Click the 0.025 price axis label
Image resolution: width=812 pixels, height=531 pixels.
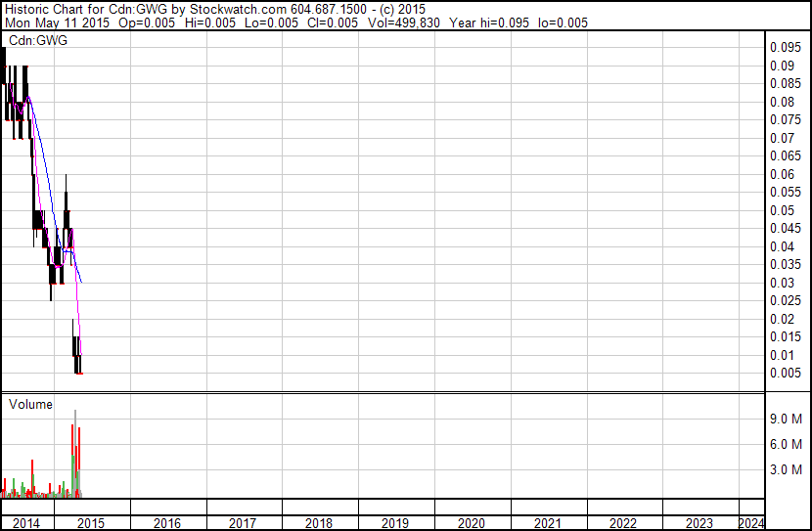[786, 300]
